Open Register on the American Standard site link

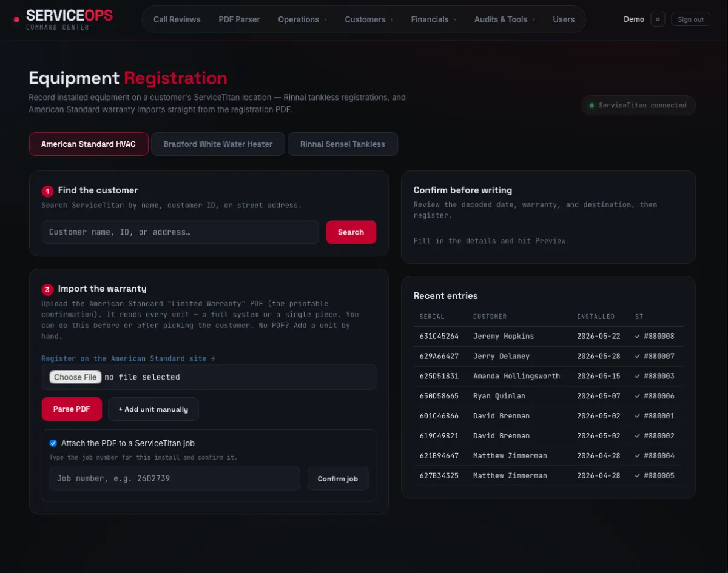click(128, 358)
